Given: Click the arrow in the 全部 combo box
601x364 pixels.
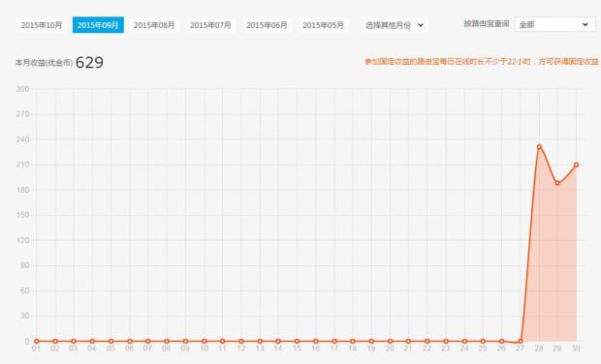Looking at the screenshot, I should 585,24.
